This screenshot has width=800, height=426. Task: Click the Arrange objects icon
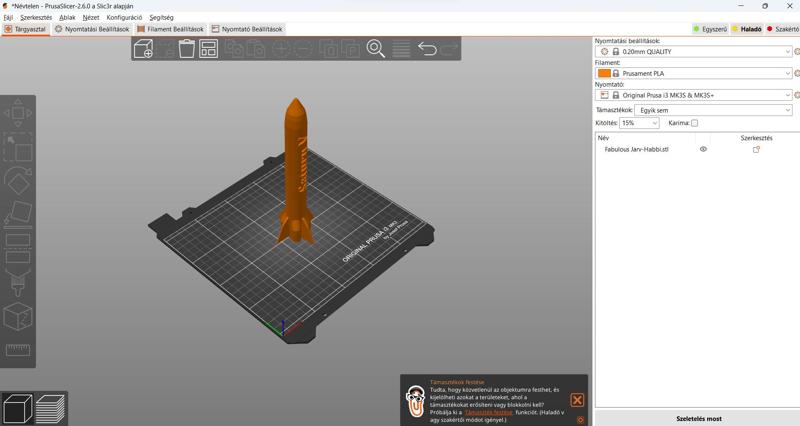[209, 49]
